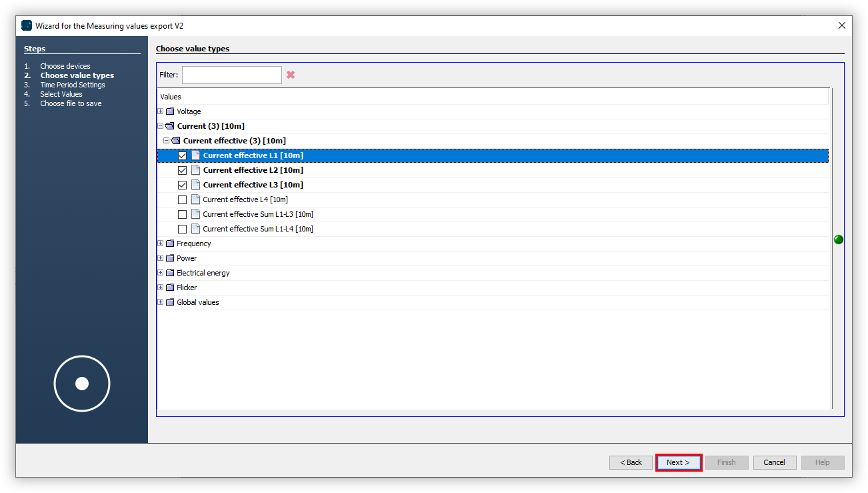868x493 pixels.
Task: Click the Current effective L4 document icon
Action: pos(196,199)
